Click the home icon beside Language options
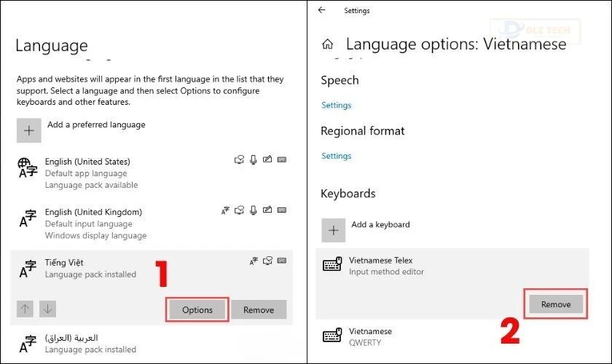 (328, 44)
